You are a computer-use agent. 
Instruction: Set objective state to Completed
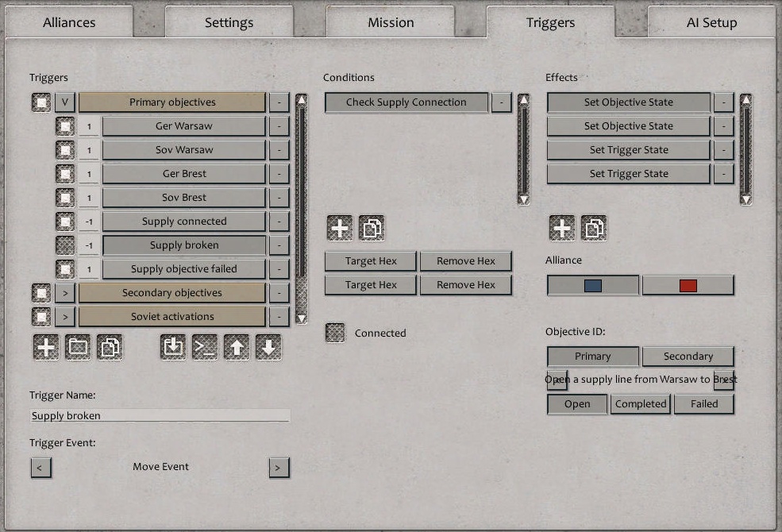pos(641,404)
